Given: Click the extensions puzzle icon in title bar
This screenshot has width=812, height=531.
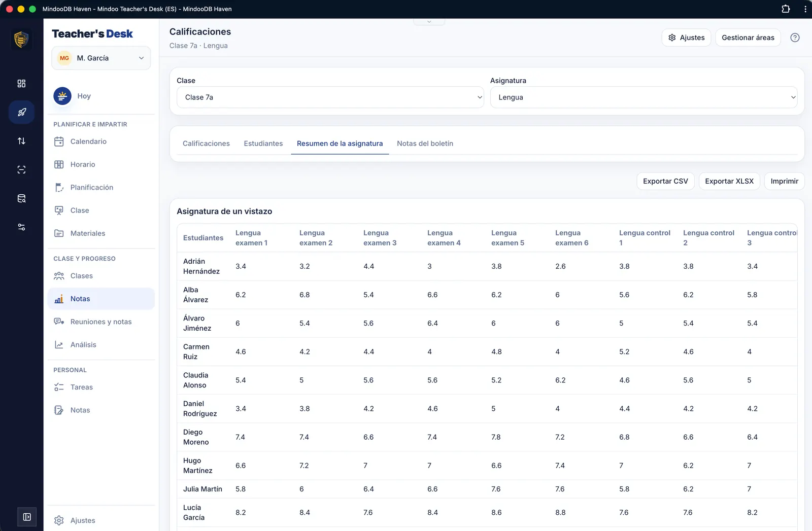Looking at the screenshot, I should tap(786, 9).
